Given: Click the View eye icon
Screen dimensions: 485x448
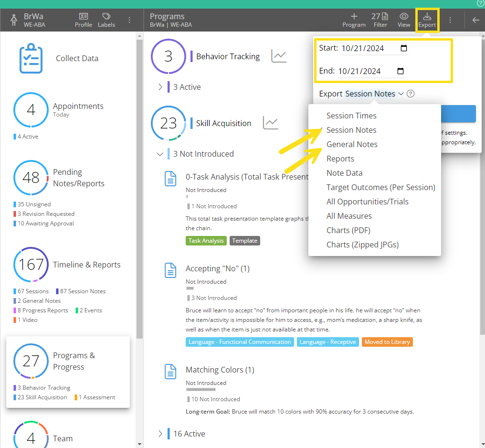Looking at the screenshot, I should pyautogui.click(x=403, y=17).
